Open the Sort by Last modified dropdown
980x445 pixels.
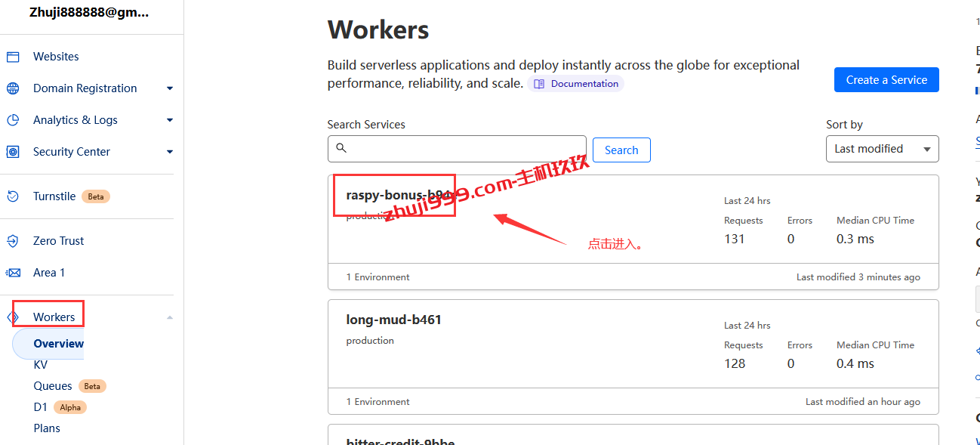pyautogui.click(x=882, y=149)
